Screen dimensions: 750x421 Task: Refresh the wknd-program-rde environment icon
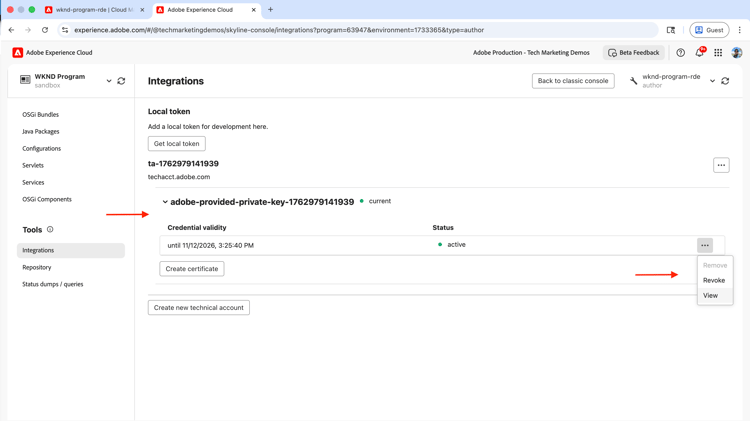click(725, 81)
